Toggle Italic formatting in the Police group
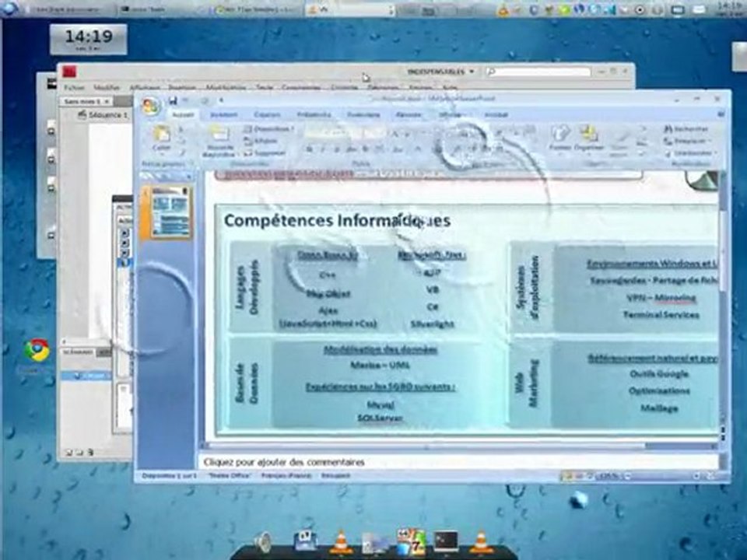The image size is (747, 560). click(322, 149)
